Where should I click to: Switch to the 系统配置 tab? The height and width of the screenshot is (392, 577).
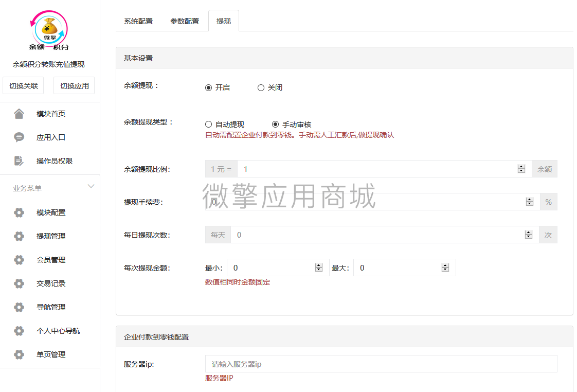138,21
